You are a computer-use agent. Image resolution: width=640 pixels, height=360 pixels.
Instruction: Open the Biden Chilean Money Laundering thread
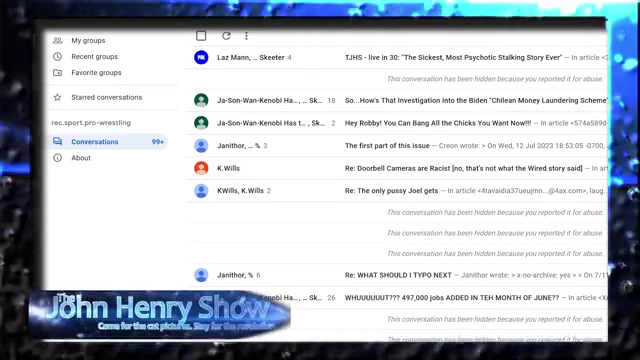click(x=476, y=100)
